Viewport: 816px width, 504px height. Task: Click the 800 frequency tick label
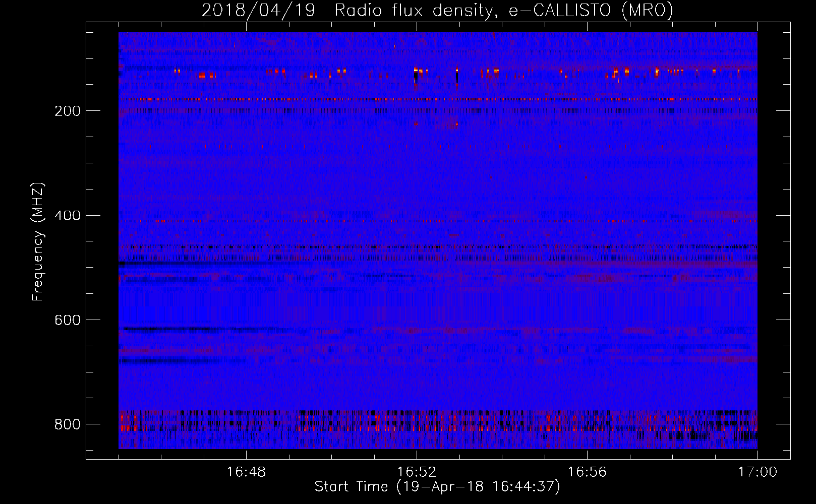coord(68,425)
